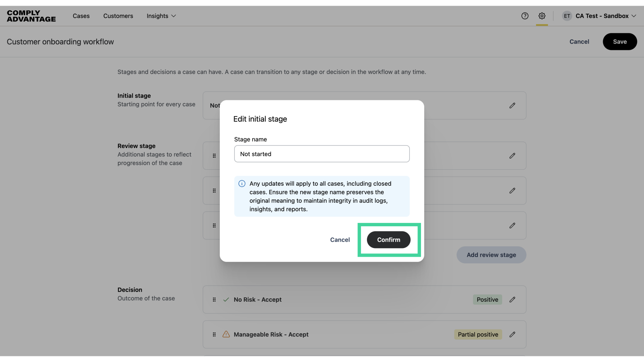This screenshot has height=362, width=644.
Task: Edit the No Risk - Accept decision pencil
Action: coord(512,299)
